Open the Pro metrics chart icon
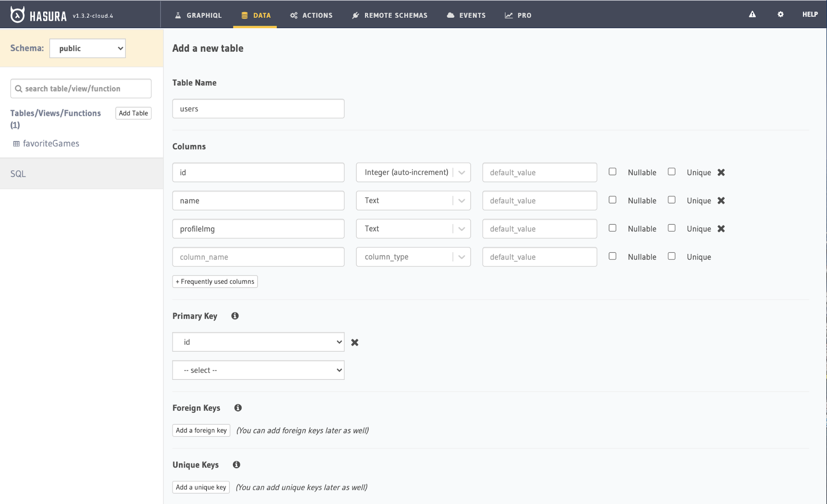The width and height of the screenshot is (827, 504). (x=508, y=15)
